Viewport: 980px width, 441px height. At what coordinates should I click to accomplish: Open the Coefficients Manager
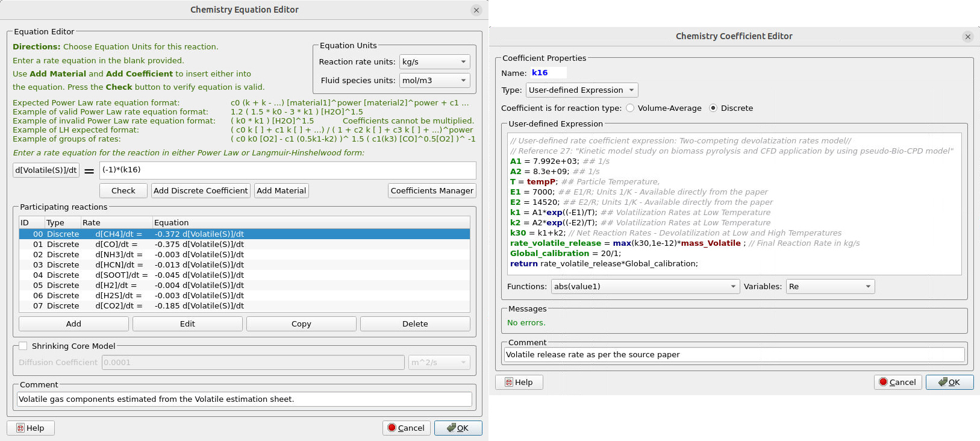(432, 191)
